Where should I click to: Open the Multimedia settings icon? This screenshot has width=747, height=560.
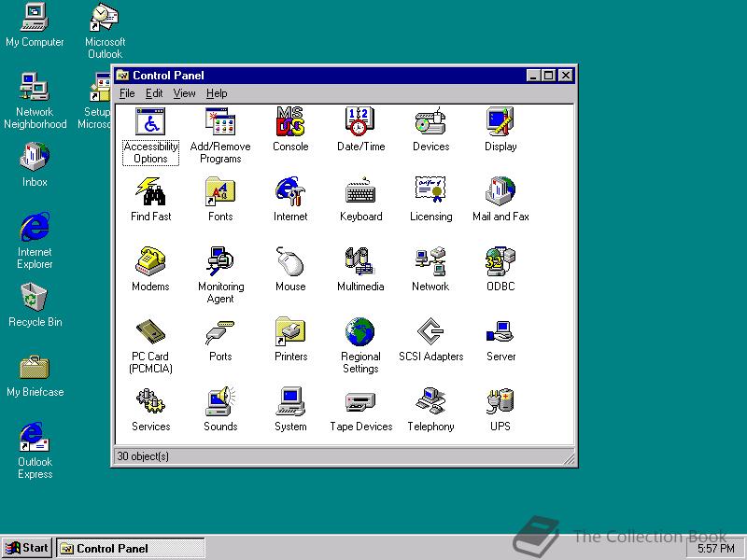coord(360,270)
